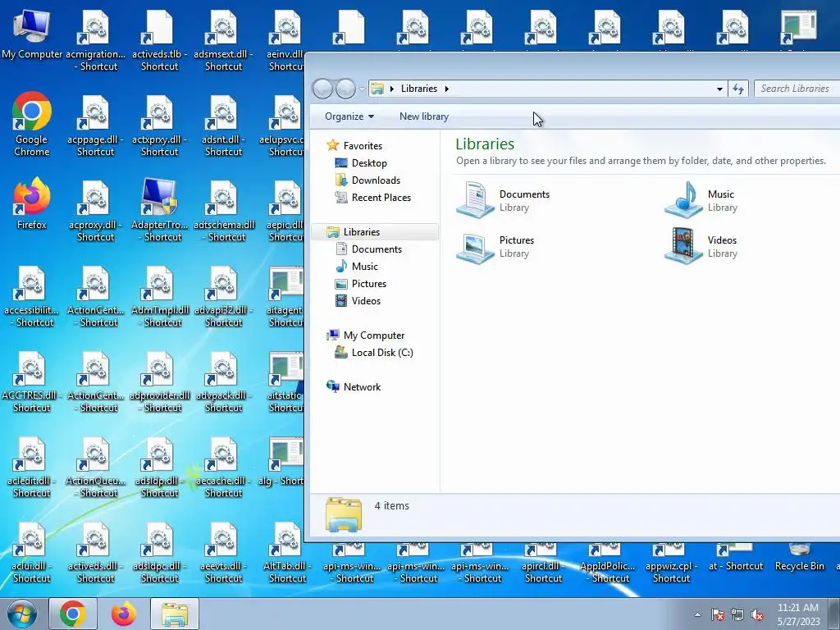Select Downloads under Favorites
The image size is (840, 630).
pos(367,180)
